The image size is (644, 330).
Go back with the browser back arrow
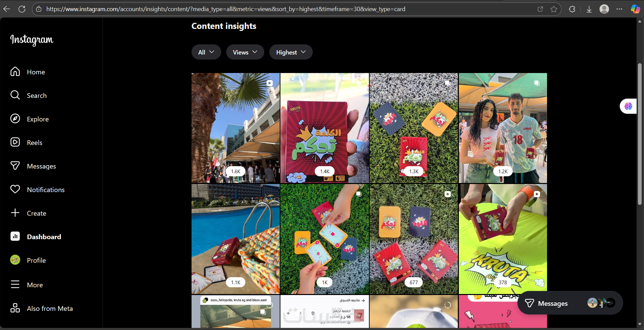coord(7,9)
